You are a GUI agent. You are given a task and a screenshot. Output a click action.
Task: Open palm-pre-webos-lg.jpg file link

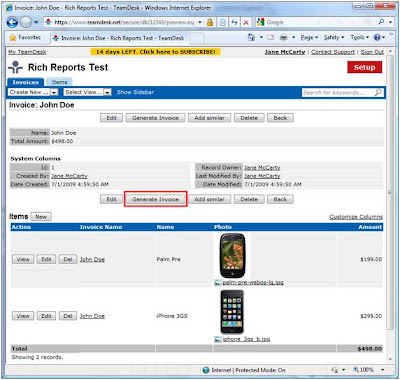253,282
